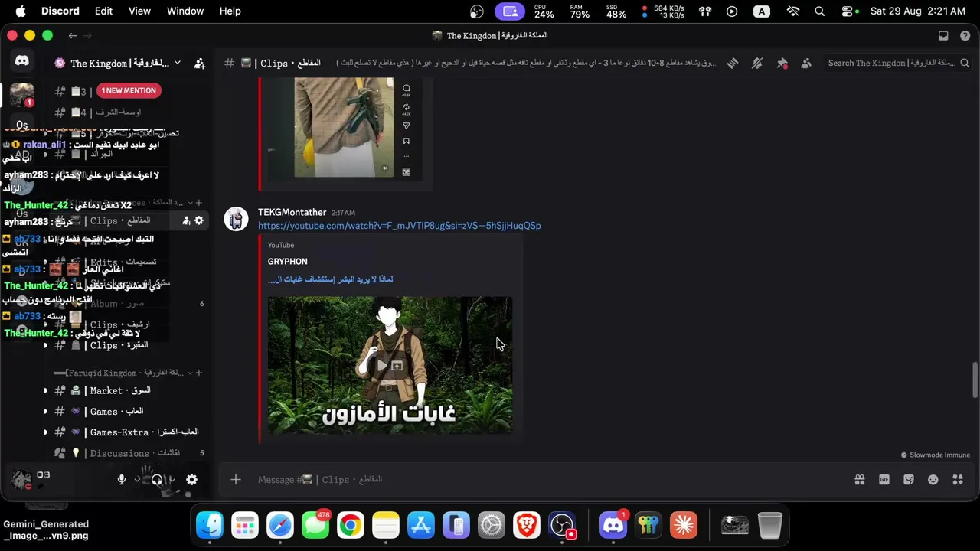This screenshot has width=980, height=551.
Task: Open the gift icon in message bar
Action: (860, 479)
